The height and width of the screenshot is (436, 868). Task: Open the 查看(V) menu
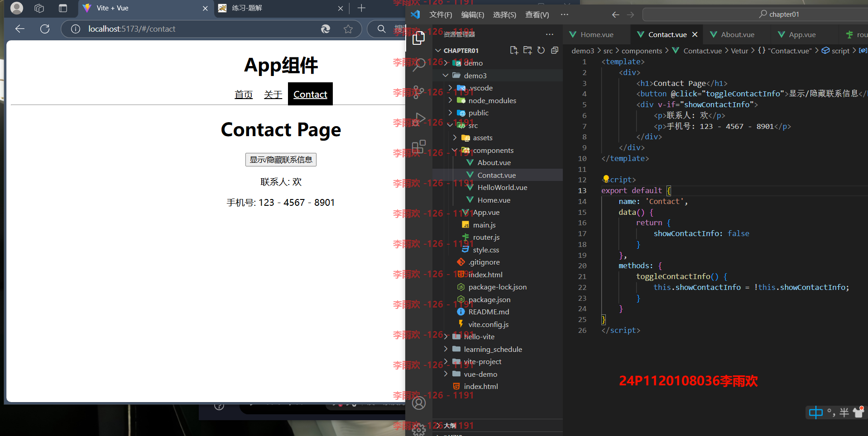click(x=537, y=14)
